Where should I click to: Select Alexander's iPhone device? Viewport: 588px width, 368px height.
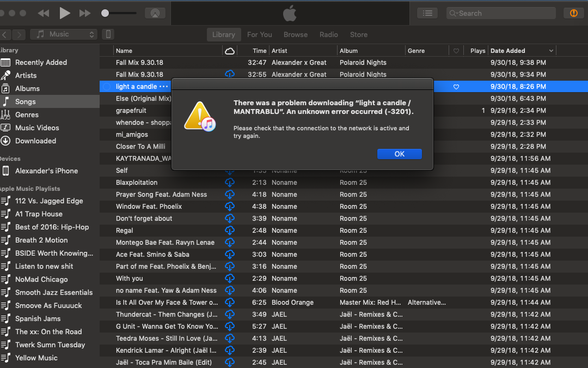pos(50,171)
